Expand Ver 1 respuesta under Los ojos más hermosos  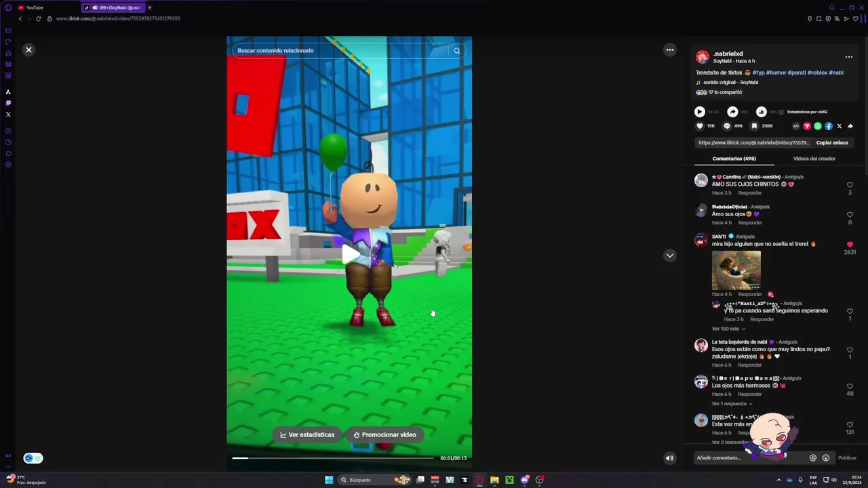coord(732,404)
